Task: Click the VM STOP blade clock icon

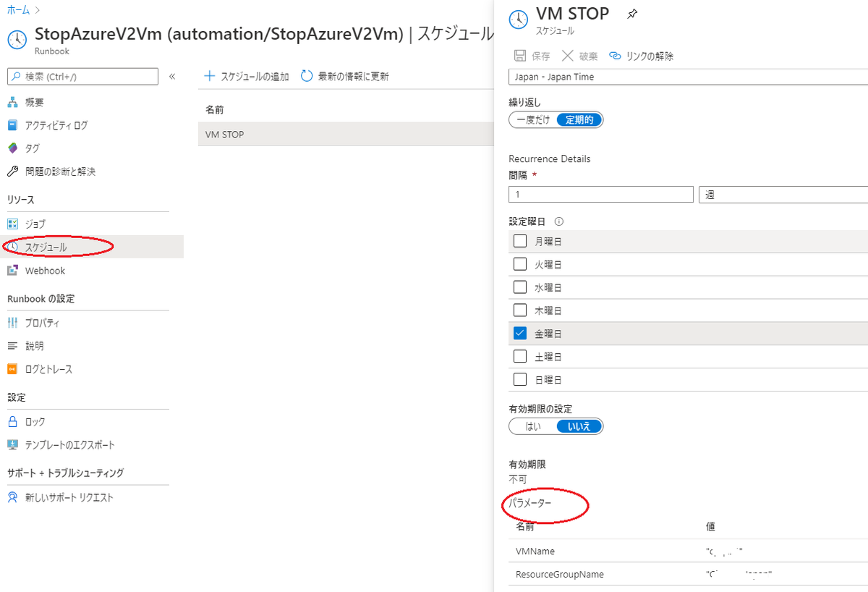Action: pos(519,20)
